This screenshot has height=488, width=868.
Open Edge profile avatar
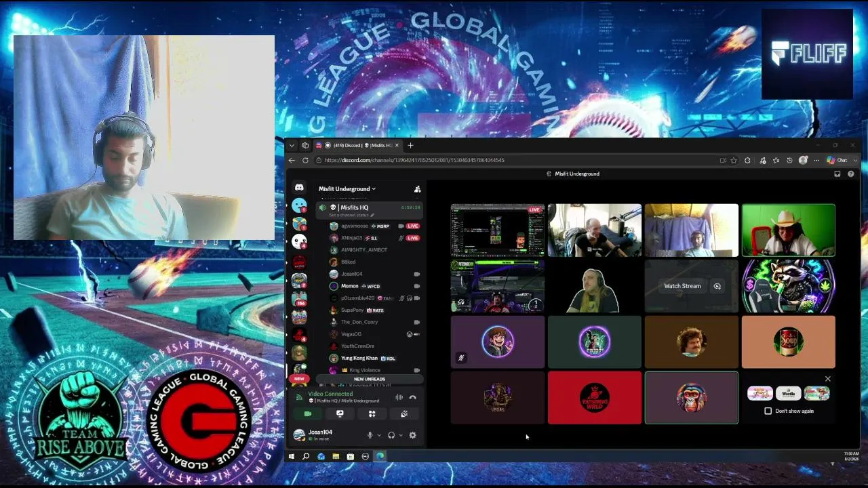pyautogui.click(x=804, y=160)
